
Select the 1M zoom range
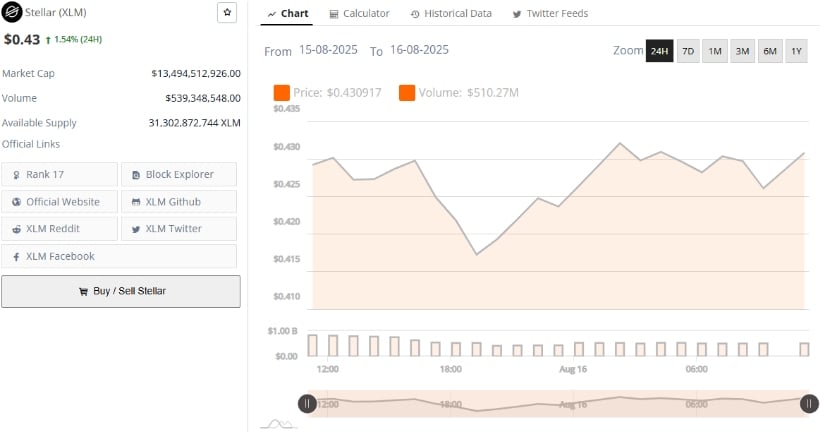coord(715,51)
